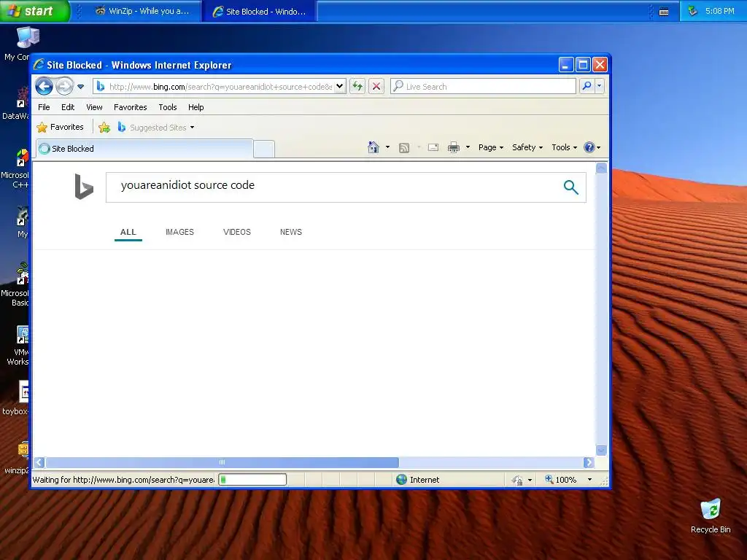
Task: Click horizontal scrollbar right arrow
Action: coord(589,462)
